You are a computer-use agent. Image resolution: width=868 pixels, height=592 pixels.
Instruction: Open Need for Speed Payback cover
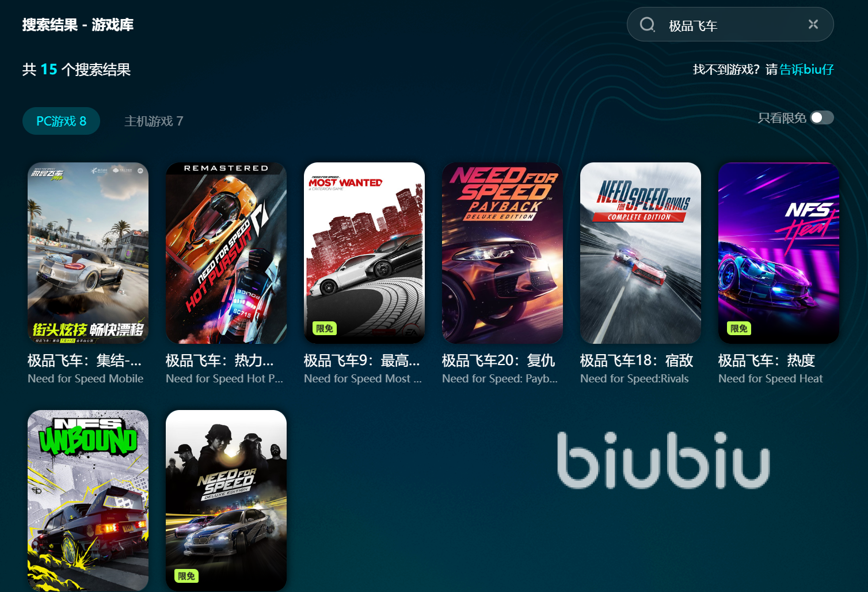502,253
